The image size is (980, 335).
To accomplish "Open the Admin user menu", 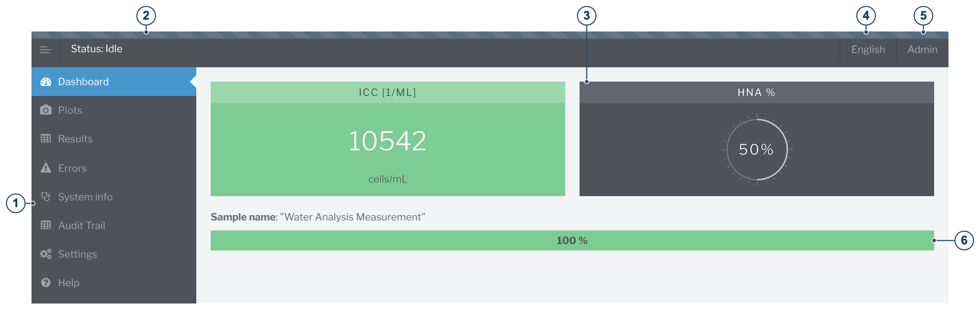I will tap(922, 49).
